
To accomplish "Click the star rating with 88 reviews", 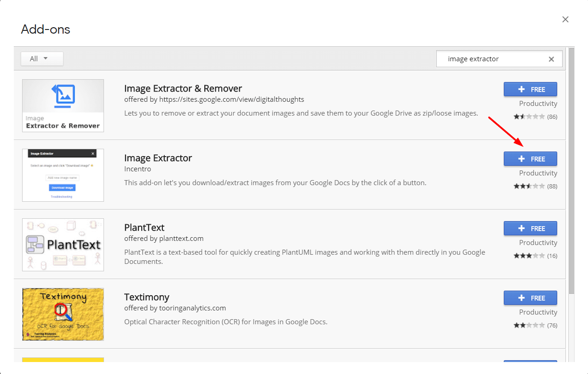I will pos(529,187).
